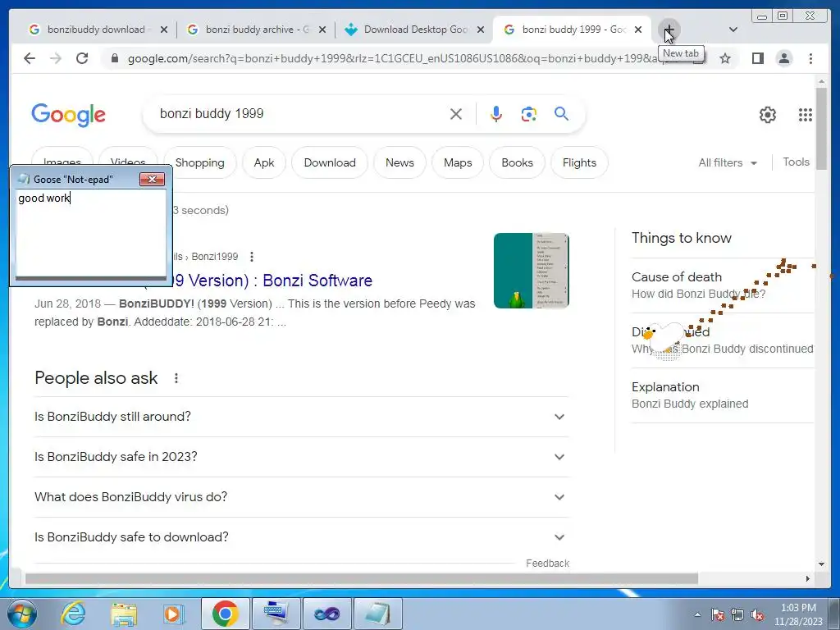Open the All filters dropdown

[x=728, y=163]
